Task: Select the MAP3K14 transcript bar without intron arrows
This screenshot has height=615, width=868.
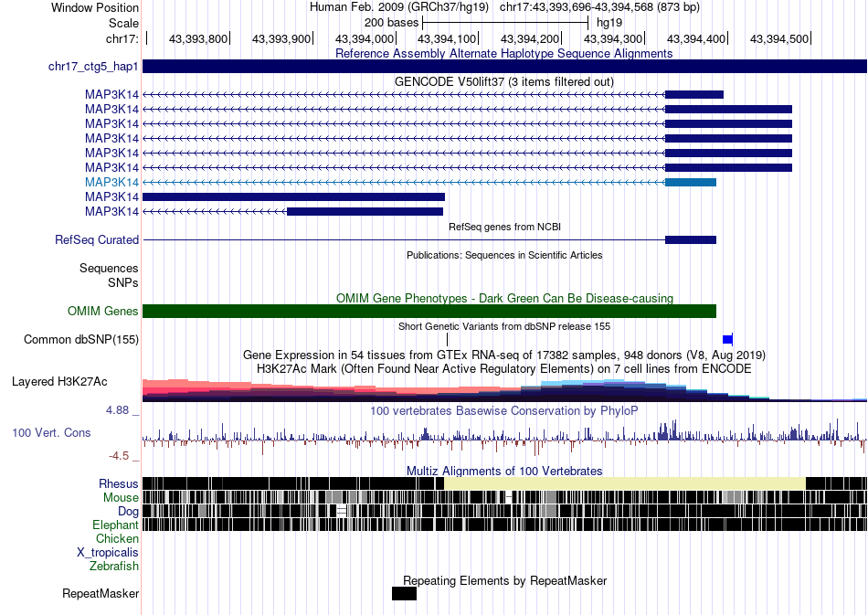Action: [293, 196]
